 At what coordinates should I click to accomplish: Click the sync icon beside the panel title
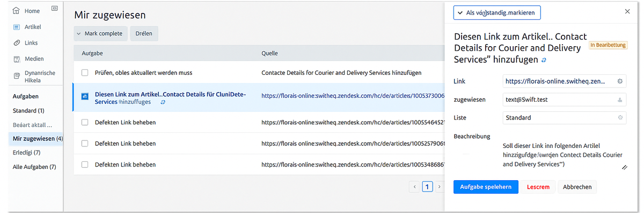(544, 60)
